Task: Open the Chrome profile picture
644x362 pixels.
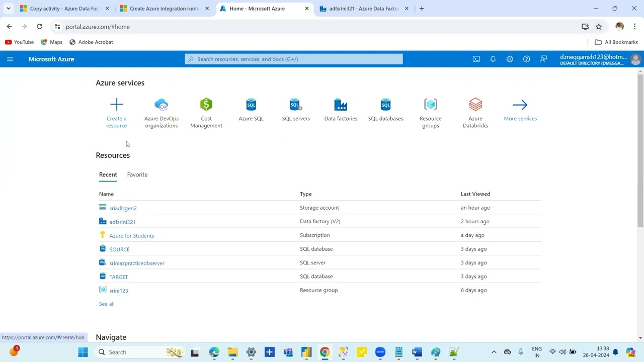Action: (x=619, y=27)
